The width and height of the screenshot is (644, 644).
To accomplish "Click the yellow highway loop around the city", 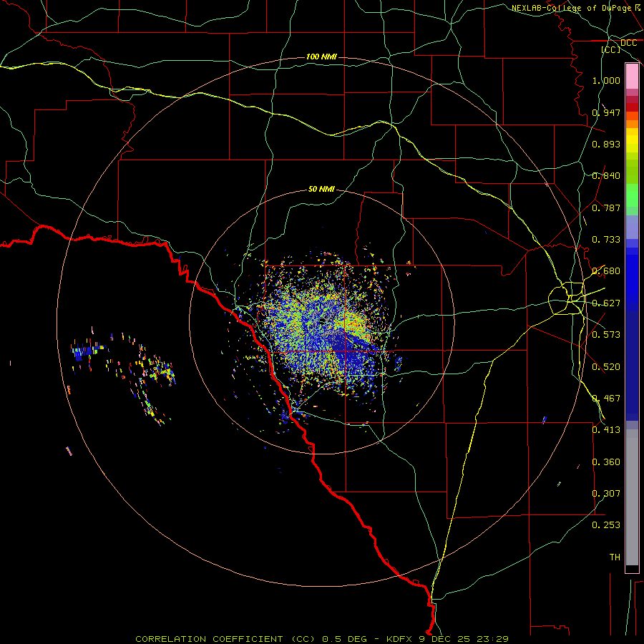I will click(x=566, y=299).
